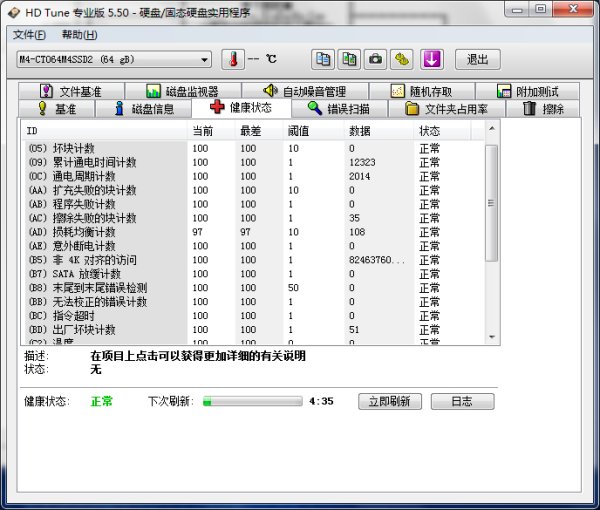
Task: Click the 磁盘信息 info icon
Action: 119,109
